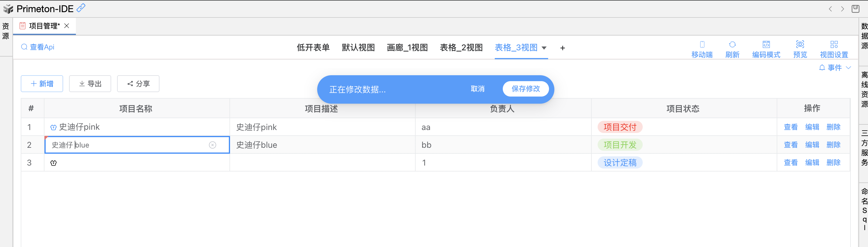Image resolution: width=868 pixels, height=247 pixels.
Task: Click the 新增 add button
Action: (42, 84)
